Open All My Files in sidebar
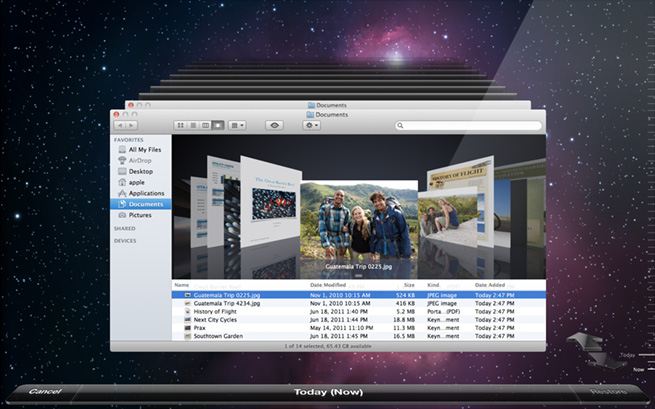The width and height of the screenshot is (655, 409). tap(145, 150)
